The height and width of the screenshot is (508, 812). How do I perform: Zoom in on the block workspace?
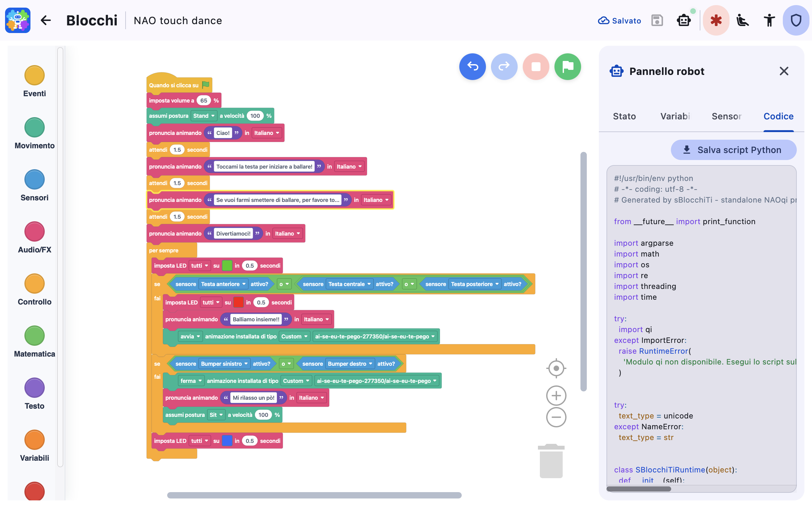(556, 396)
